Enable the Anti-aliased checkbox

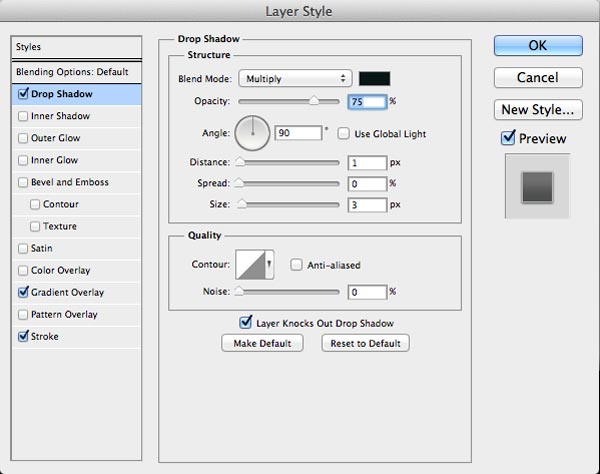click(296, 265)
